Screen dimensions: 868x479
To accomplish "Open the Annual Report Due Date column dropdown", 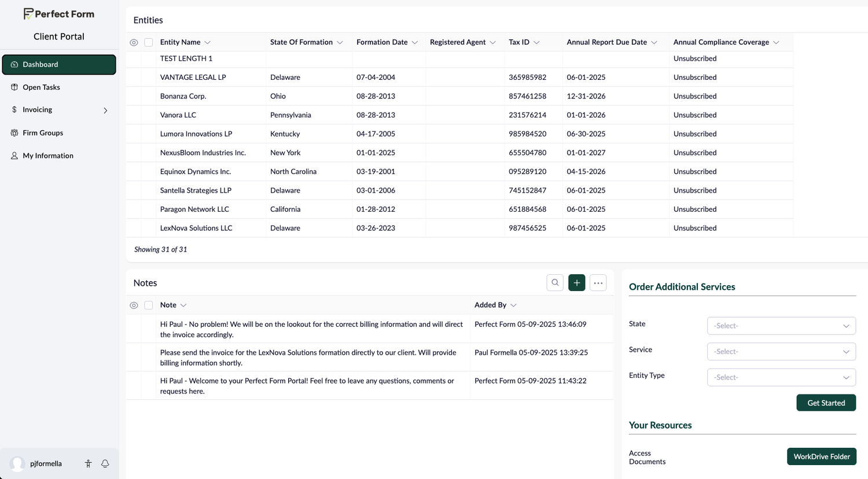I will 654,42.
